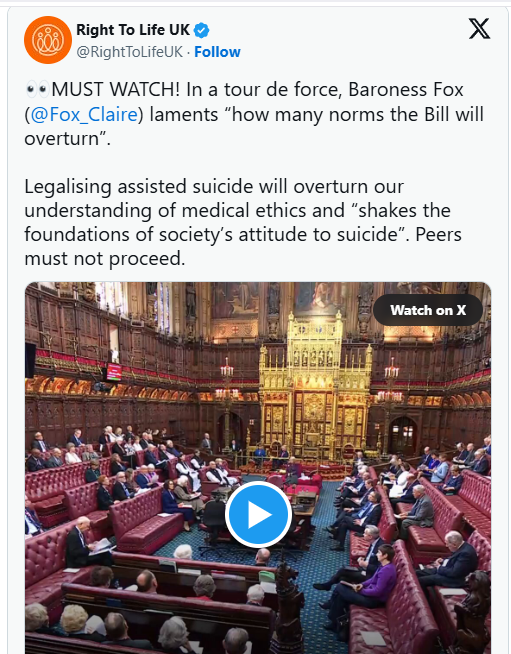Click the red display screen on the gallery
511x654 pixels.
click(x=114, y=372)
